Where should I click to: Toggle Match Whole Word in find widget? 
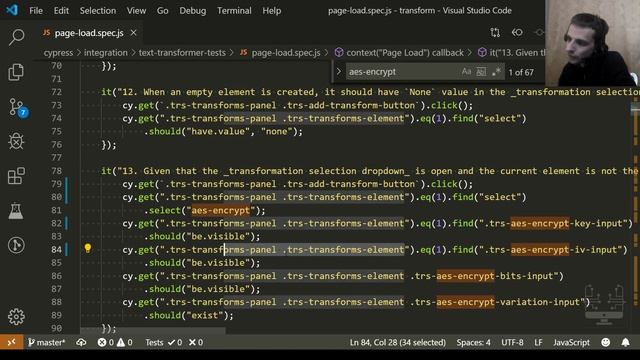pos(481,72)
